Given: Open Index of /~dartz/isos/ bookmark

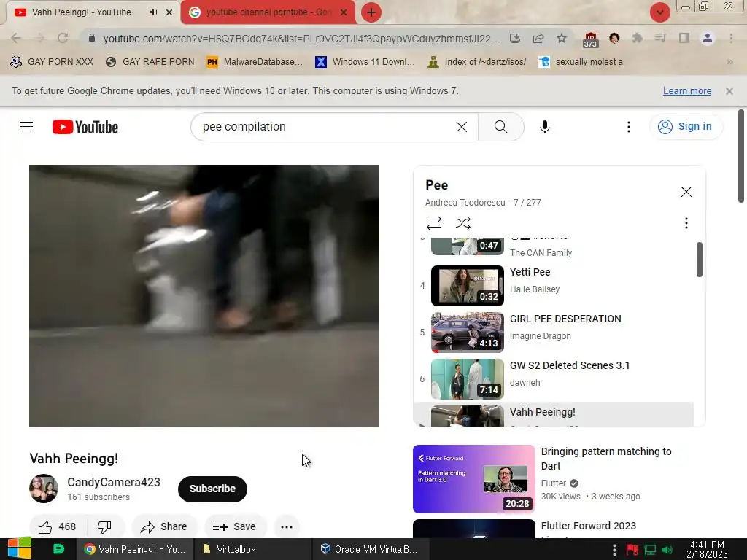Looking at the screenshot, I should coord(477,62).
